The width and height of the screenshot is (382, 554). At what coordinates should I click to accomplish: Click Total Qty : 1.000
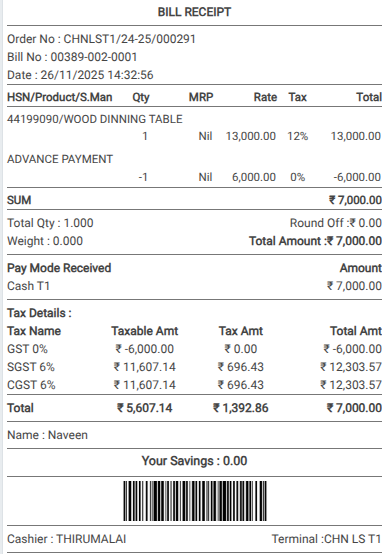[x=50, y=223]
